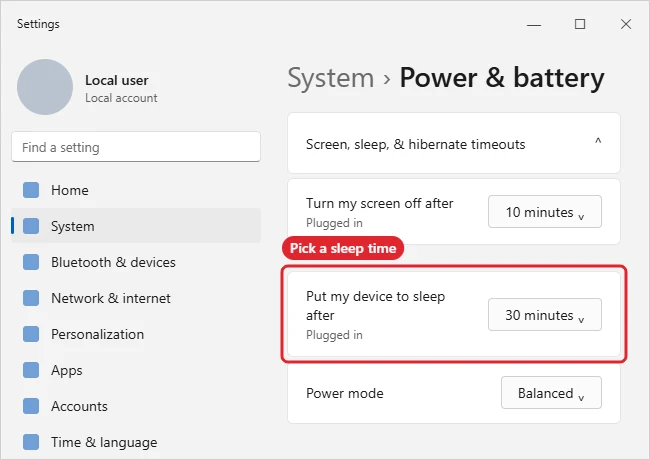Click the Power & battery page title
This screenshot has height=460, width=650.
pos(502,78)
